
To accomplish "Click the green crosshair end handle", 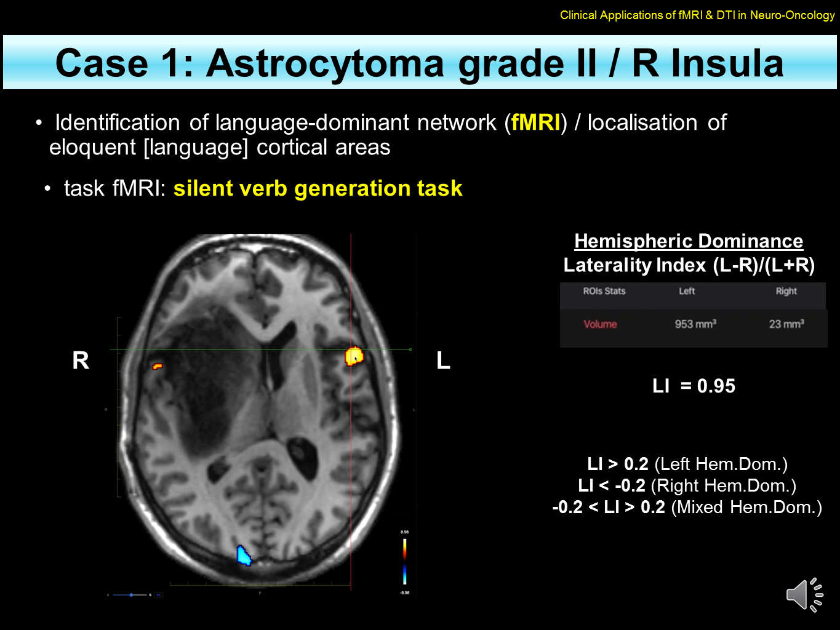I will pyautogui.click(x=410, y=349).
